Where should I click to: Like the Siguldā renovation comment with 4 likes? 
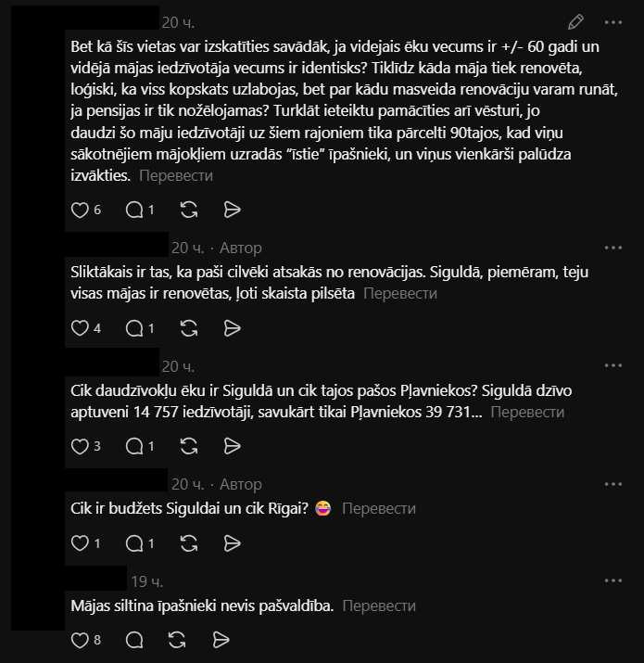tap(80, 328)
